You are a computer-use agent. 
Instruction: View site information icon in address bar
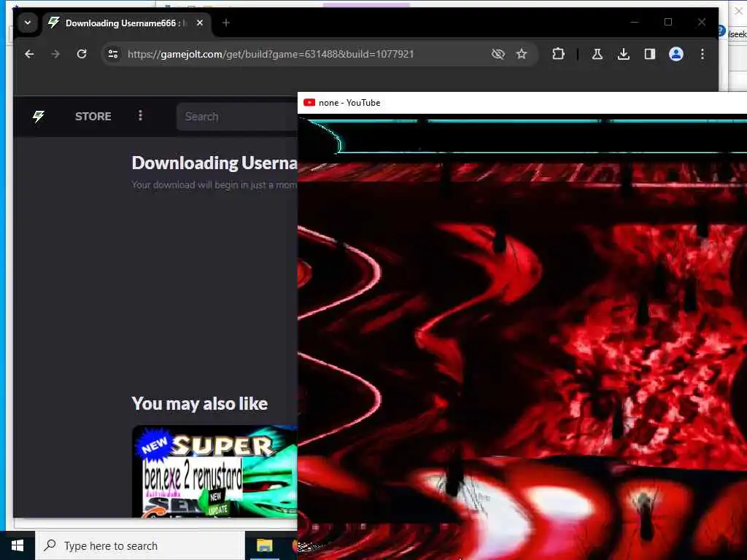point(113,54)
